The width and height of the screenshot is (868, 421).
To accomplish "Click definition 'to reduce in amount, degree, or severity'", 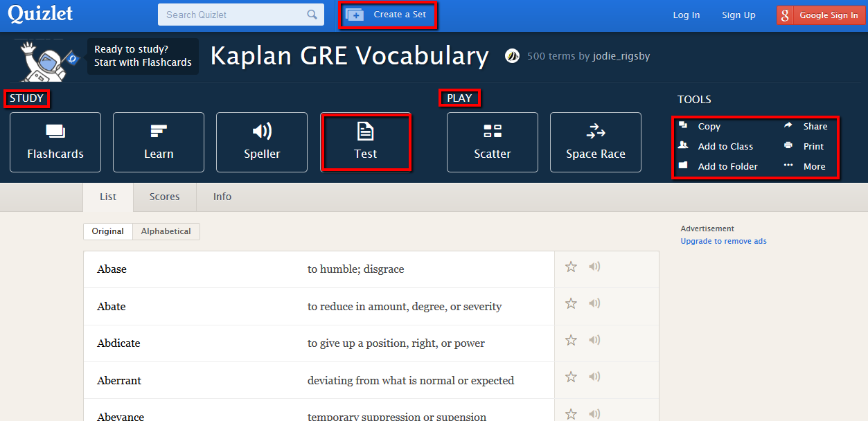I will point(405,307).
